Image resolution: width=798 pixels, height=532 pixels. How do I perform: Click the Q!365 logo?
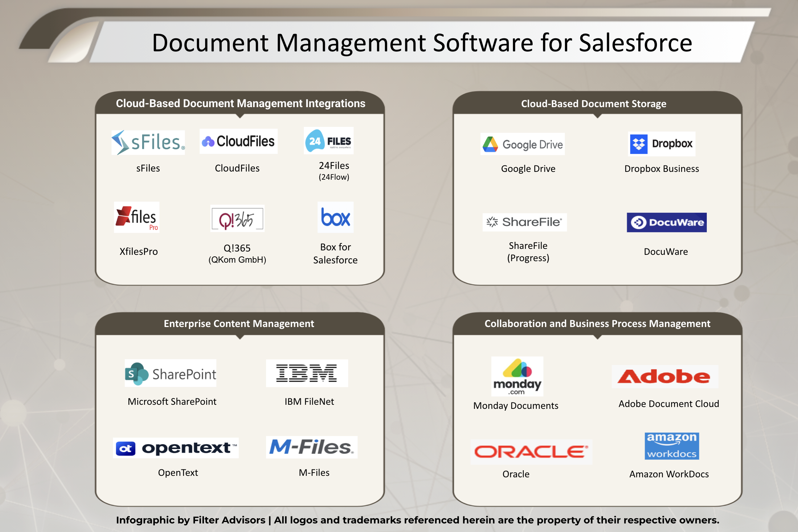click(x=237, y=219)
